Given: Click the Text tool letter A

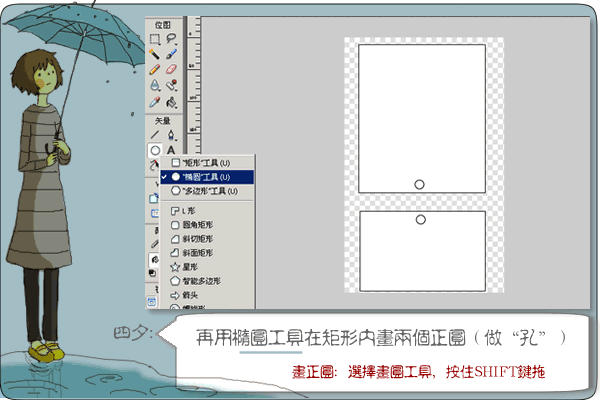Looking at the screenshot, I should click(172, 151).
